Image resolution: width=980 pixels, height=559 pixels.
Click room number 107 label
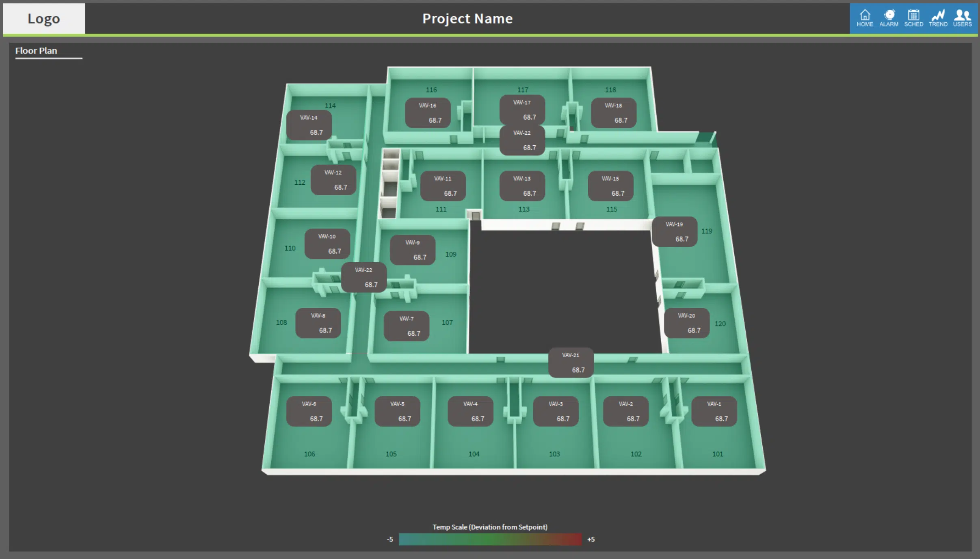(447, 322)
